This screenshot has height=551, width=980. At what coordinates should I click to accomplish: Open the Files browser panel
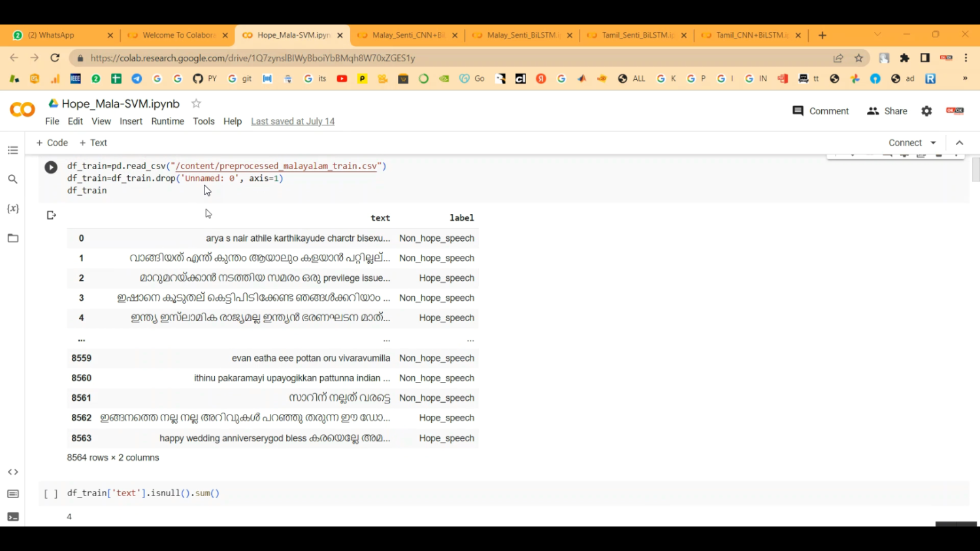point(12,238)
